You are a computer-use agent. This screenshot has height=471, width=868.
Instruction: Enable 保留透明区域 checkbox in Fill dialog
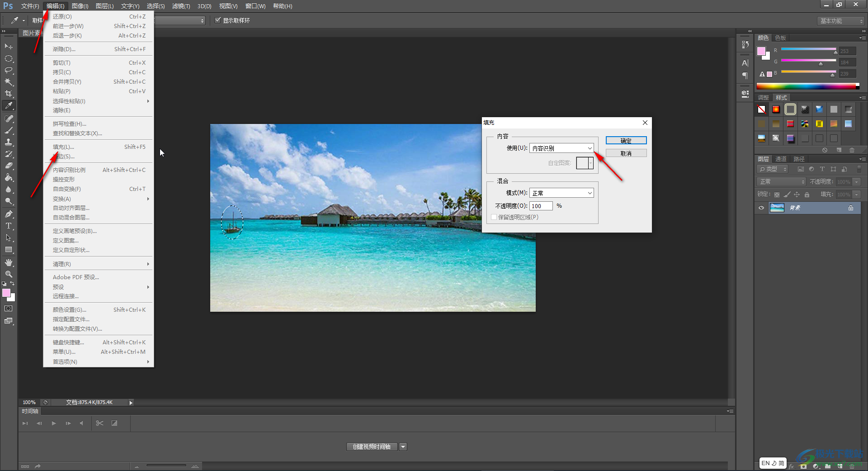click(494, 217)
